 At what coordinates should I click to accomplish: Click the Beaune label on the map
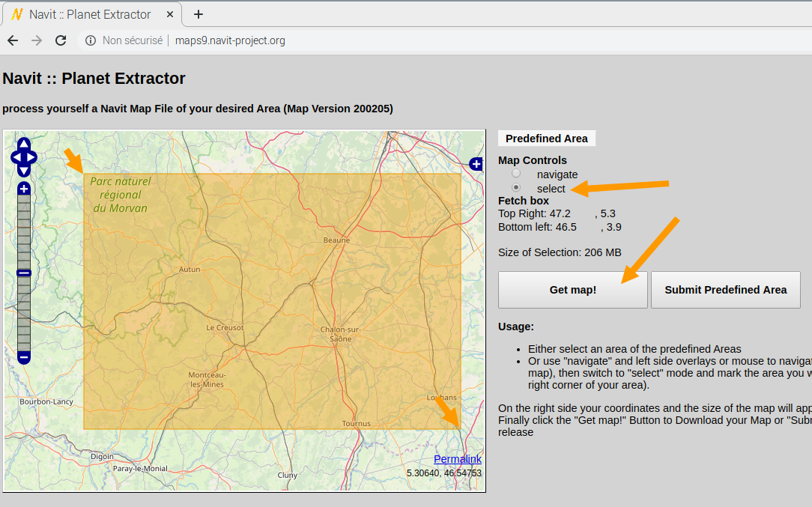[336, 240]
